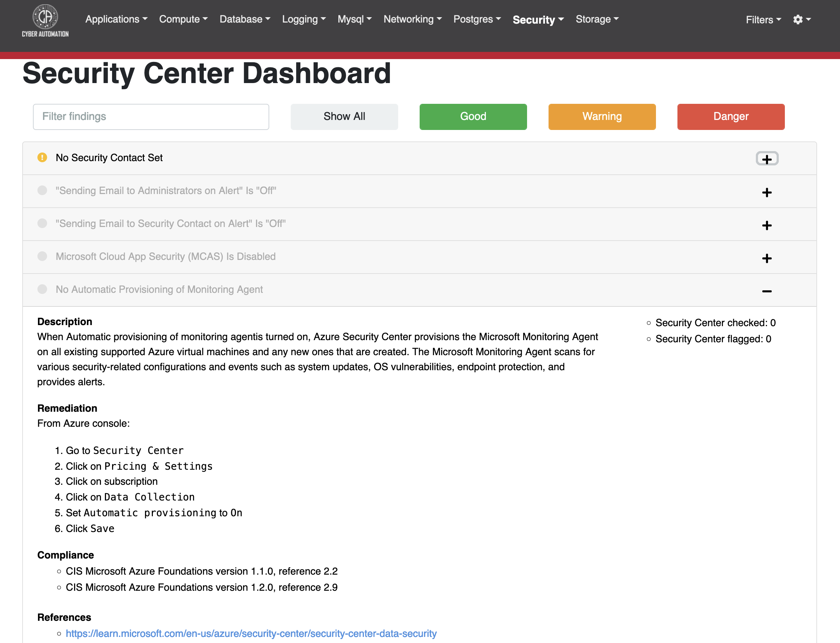Expand the MCAS Is Disabled finding

pyautogui.click(x=767, y=258)
